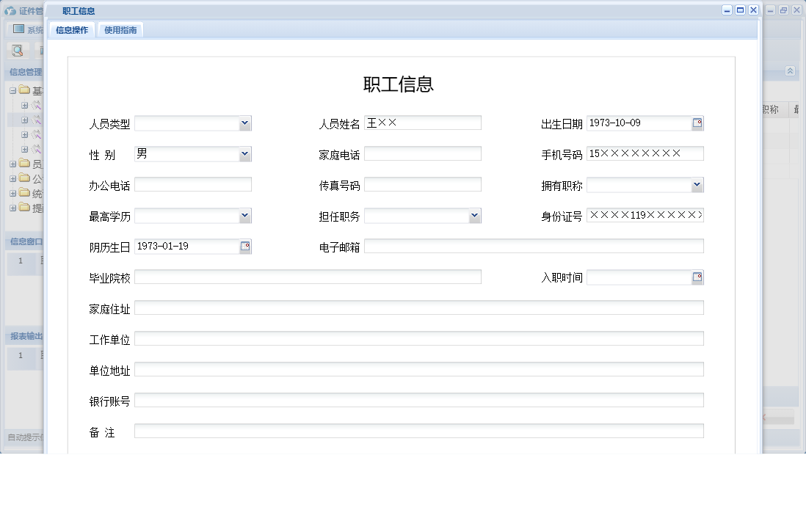Open the calendar icon beside 入职时间

tap(696, 277)
